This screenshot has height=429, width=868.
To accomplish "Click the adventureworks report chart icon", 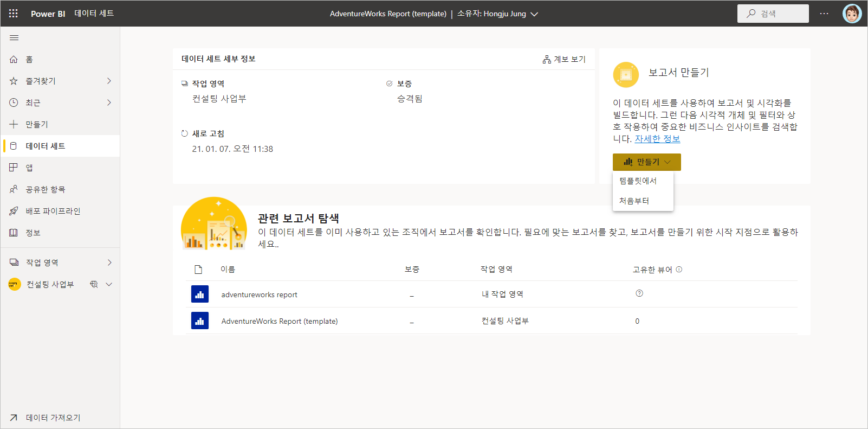I will [200, 294].
